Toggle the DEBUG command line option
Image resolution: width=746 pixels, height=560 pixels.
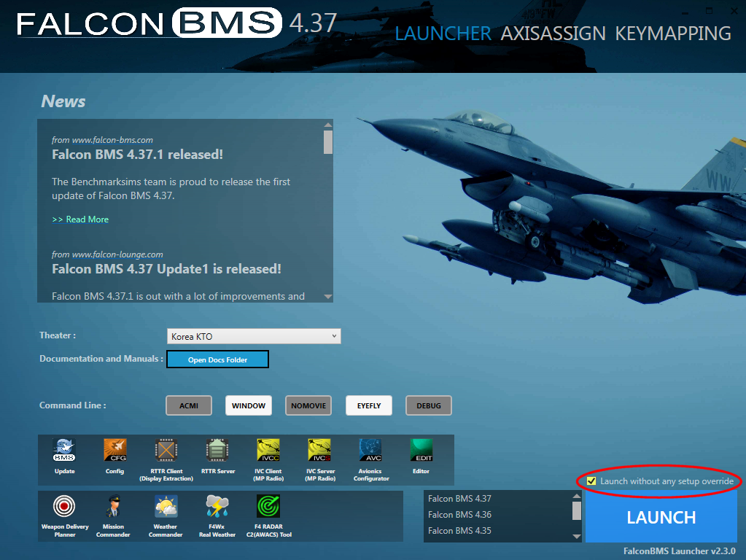click(x=428, y=405)
